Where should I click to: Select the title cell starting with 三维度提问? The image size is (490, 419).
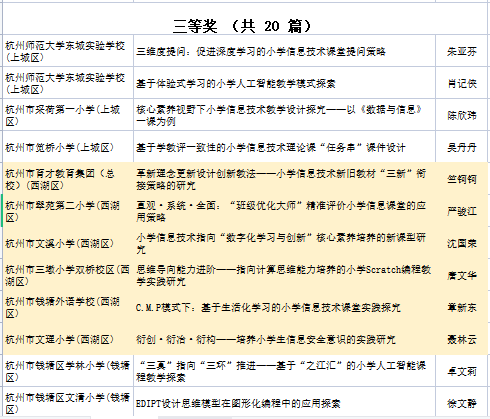tap(284, 51)
